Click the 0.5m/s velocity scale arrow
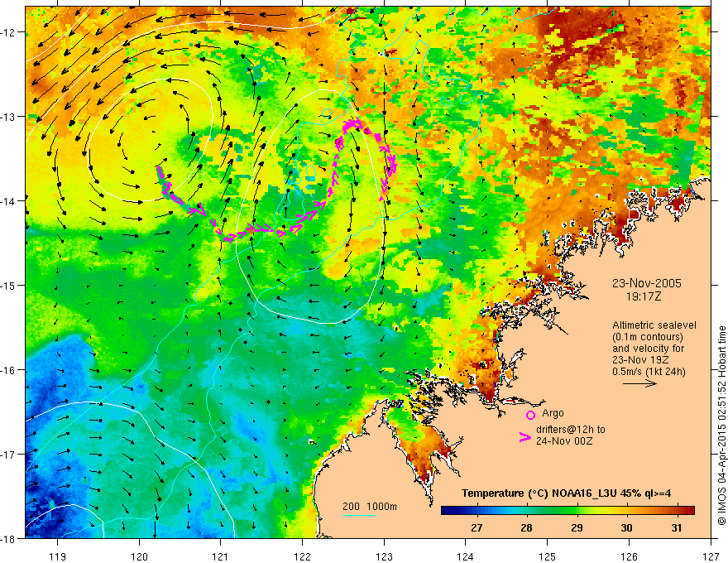728x563 pixels. [x=639, y=383]
